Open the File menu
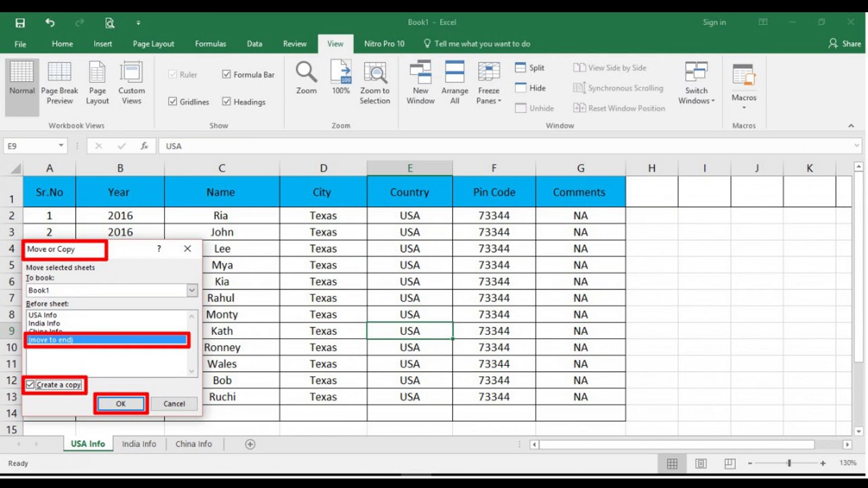Screen dimensions: 868x488 pos(20,44)
